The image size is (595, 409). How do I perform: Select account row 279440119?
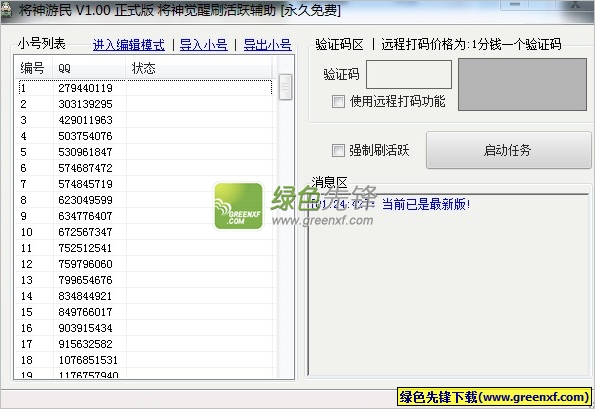145,88
